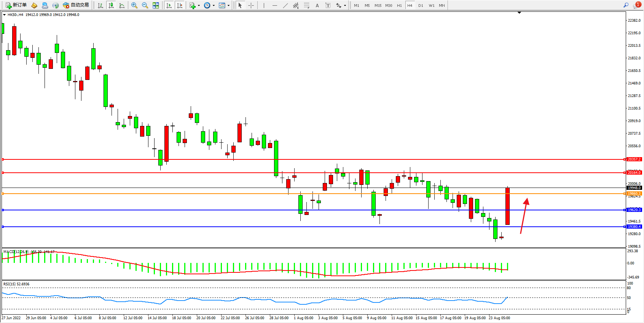Image resolution: width=644 pixels, height=323 pixels.
Task: Zoom in on the chart
Action: [134, 5]
